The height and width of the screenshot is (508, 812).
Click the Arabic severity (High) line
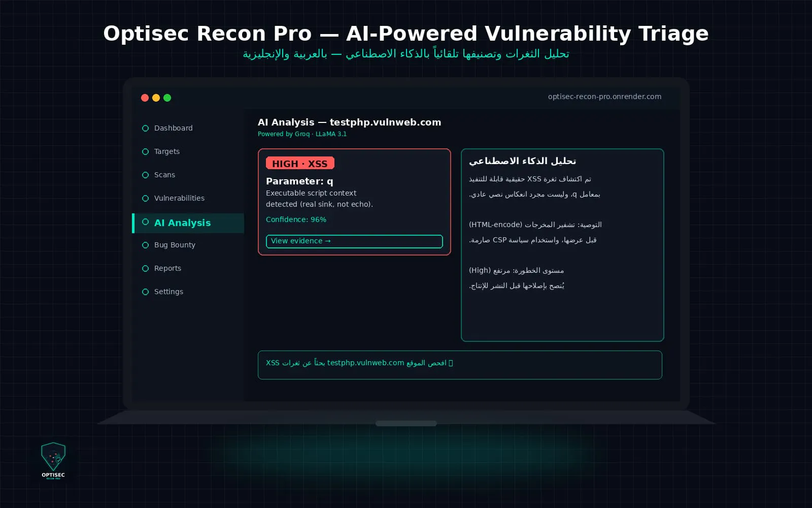516,270
